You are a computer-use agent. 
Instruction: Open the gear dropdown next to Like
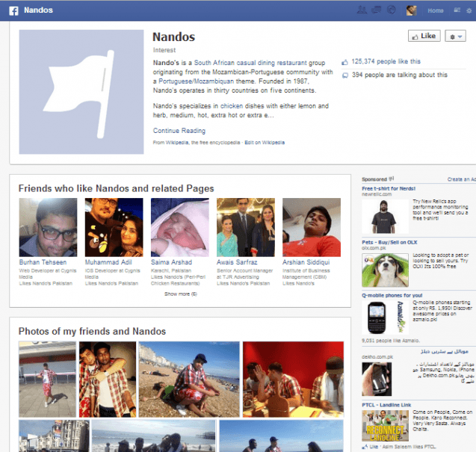tap(455, 37)
